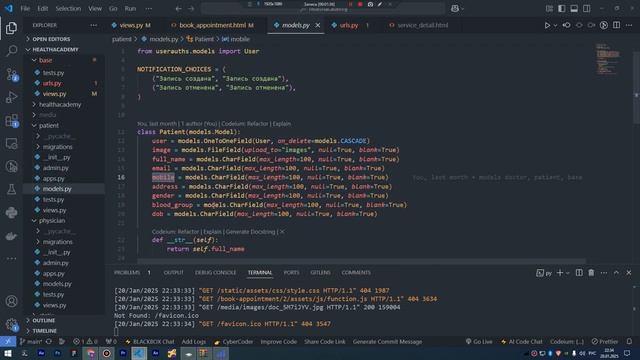Viewport: 640px width, 360px height.
Task: Expand the TIMELINE section
Action: point(64,331)
